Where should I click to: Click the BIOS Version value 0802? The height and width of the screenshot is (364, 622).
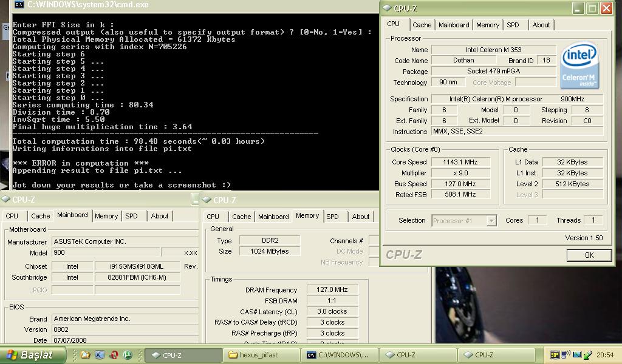coord(125,329)
